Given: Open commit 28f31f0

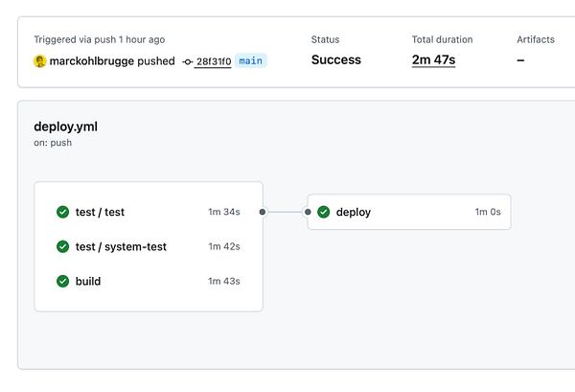Looking at the screenshot, I should pyautogui.click(x=213, y=61).
